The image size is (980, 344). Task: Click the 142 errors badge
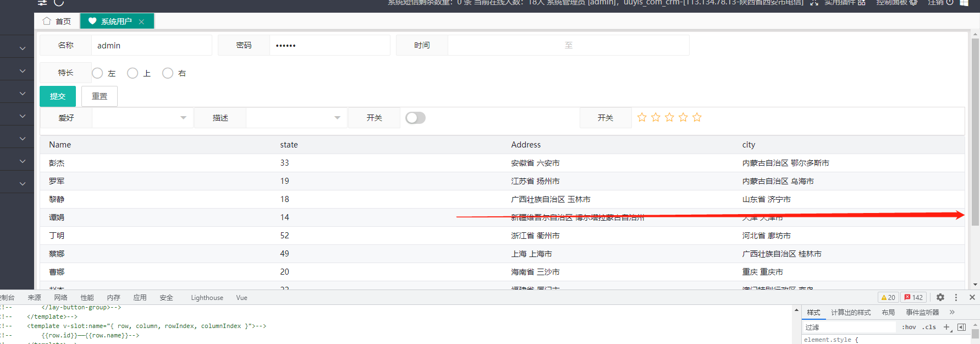tap(914, 297)
